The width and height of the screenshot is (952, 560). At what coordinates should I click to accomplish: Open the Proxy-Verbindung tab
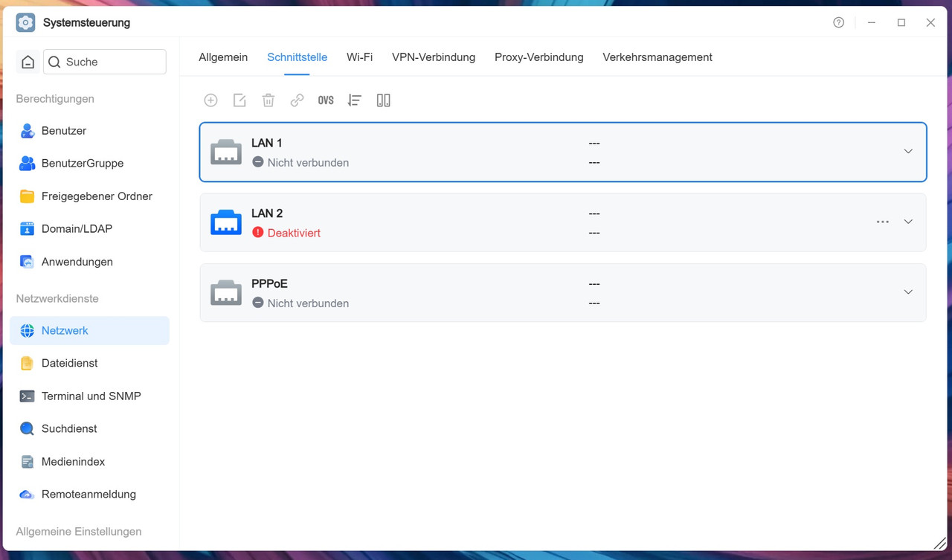click(x=539, y=57)
